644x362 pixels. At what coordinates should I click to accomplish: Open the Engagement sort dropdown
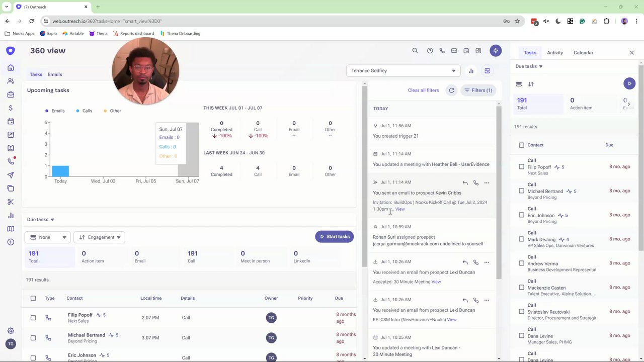[99, 237]
